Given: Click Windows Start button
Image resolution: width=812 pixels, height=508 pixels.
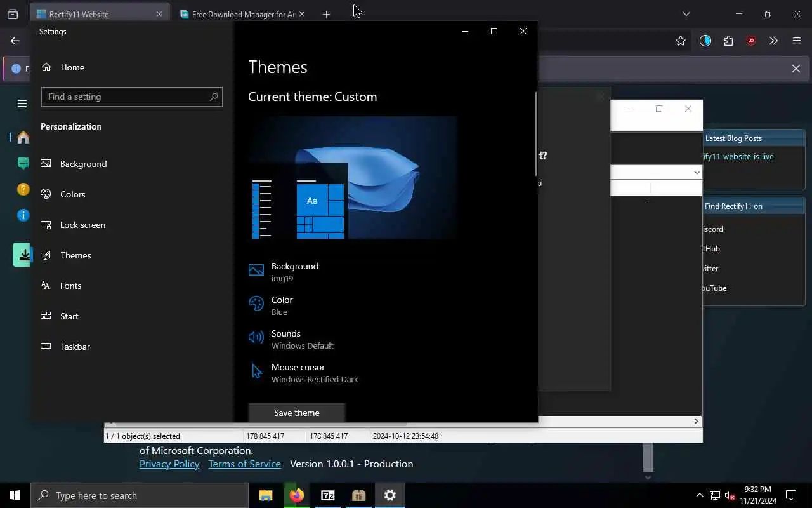Looking at the screenshot, I should (x=15, y=495).
